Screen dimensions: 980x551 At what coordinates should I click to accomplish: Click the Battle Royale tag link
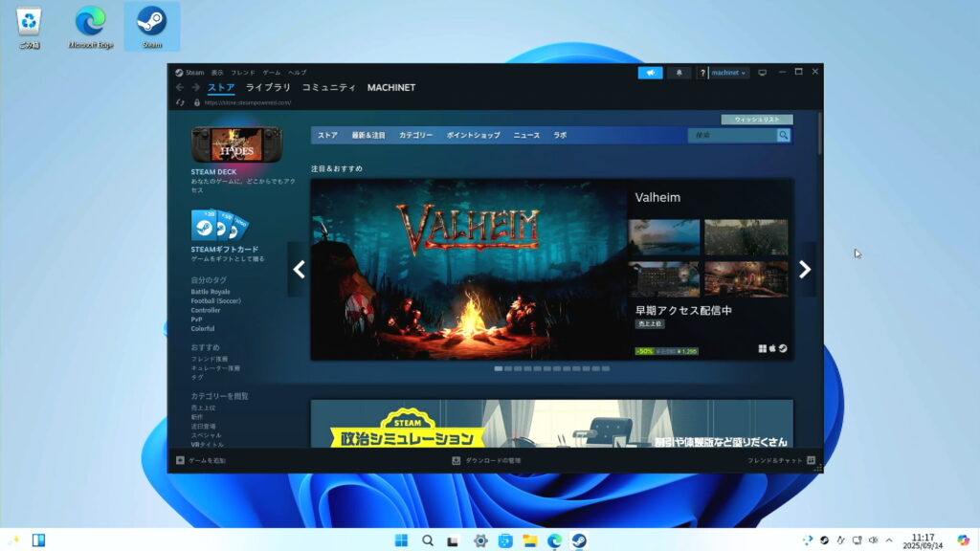[x=211, y=292]
